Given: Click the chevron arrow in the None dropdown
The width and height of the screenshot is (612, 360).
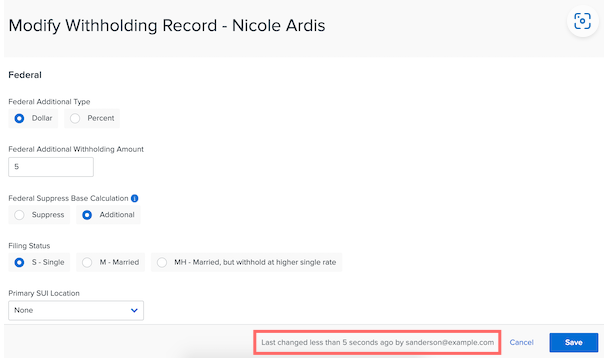Looking at the screenshot, I should pyautogui.click(x=134, y=310).
